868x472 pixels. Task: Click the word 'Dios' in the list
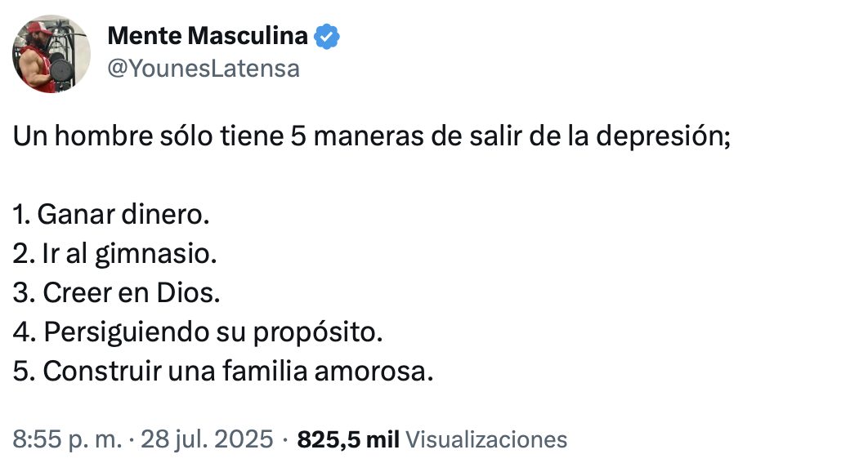(185, 292)
